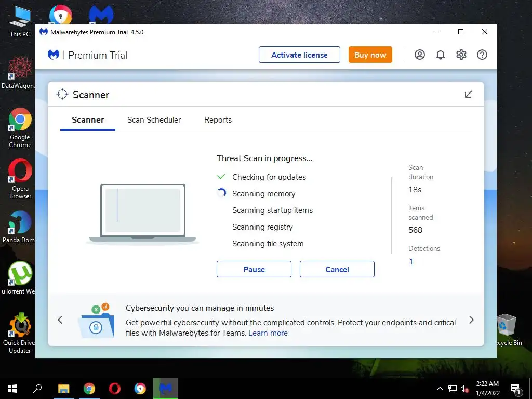Open taskbar search magnifier
Image resolution: width=532 pixels, height=399 pixels.
(37, 389)
